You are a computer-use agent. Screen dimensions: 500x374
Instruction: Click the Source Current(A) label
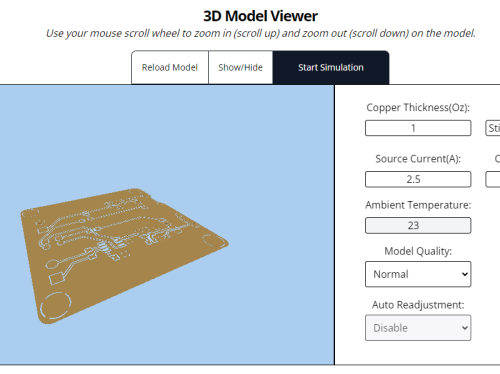pos(418,159)
